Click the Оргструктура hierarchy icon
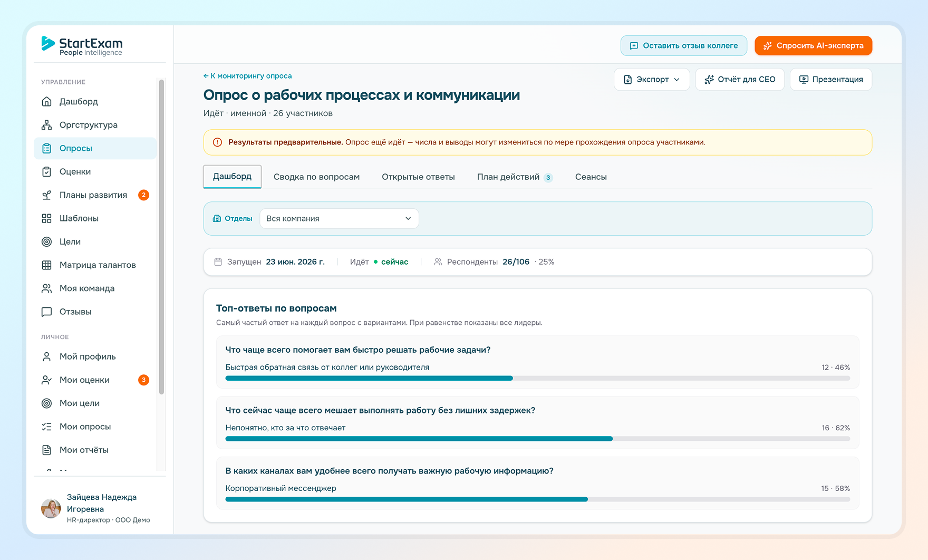928x560 pixels. click(x=47, y=125)
